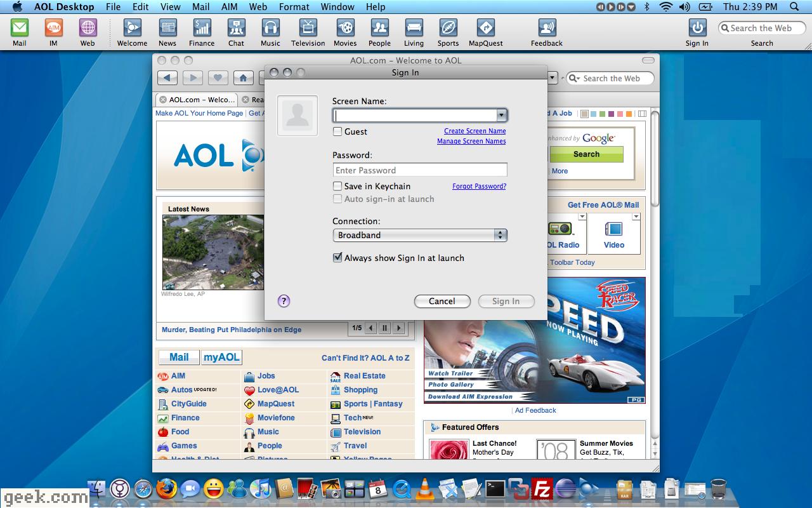Enable the Guest checkbox
Viewport: 812px width, 508px height.
pyautogui.click(x=337, y=131)
